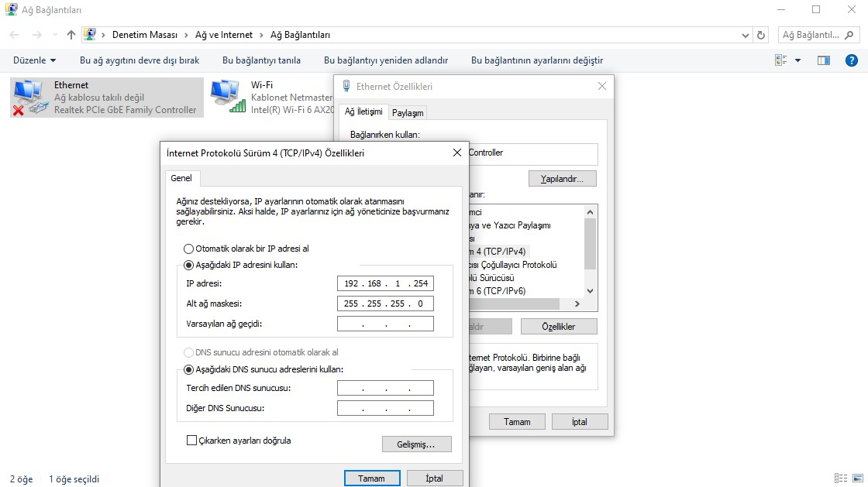Screen dimensions: 868x487
Task: Click the search magnifier icon
Action: pos(849,35)
